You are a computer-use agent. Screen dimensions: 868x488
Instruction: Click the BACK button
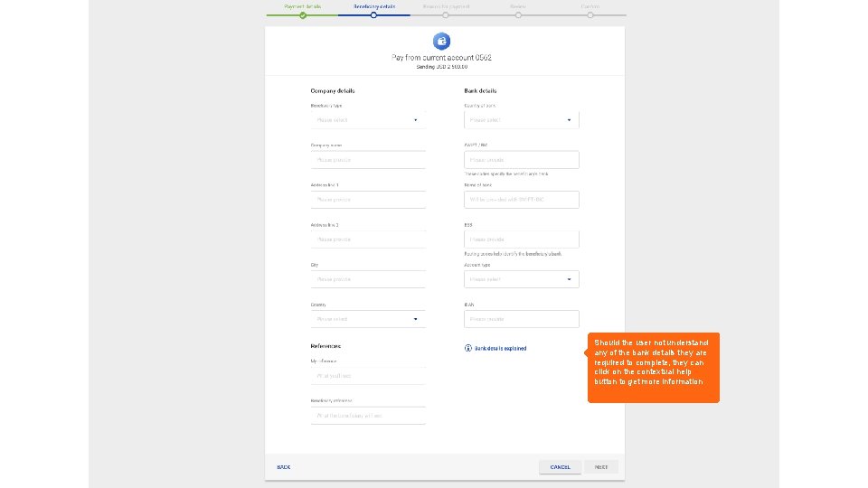283,467
